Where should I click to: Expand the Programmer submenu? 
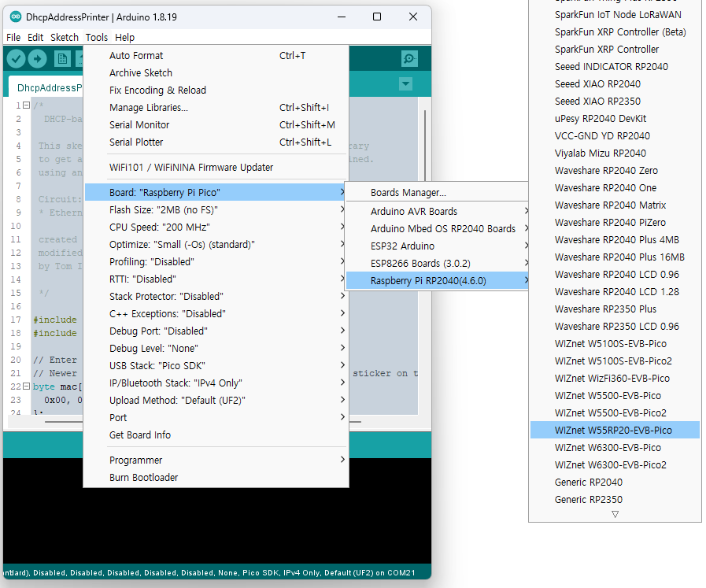(216, 460)
